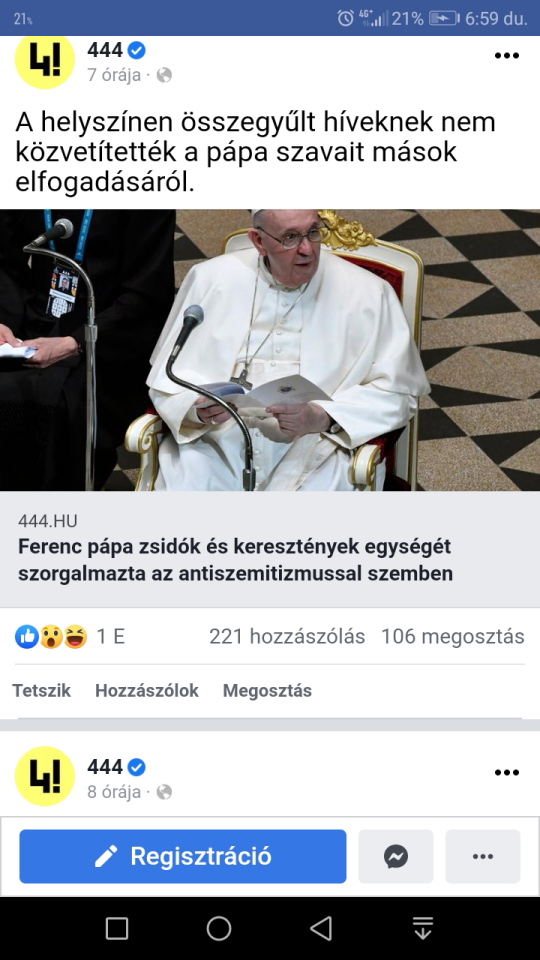Tap the globe icon beside 8 órája

pos(164,792)
